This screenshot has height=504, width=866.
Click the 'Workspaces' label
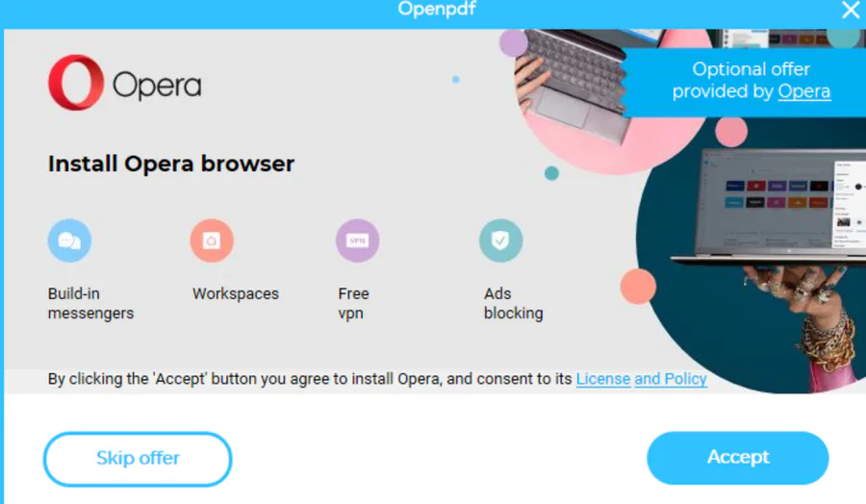236,293
